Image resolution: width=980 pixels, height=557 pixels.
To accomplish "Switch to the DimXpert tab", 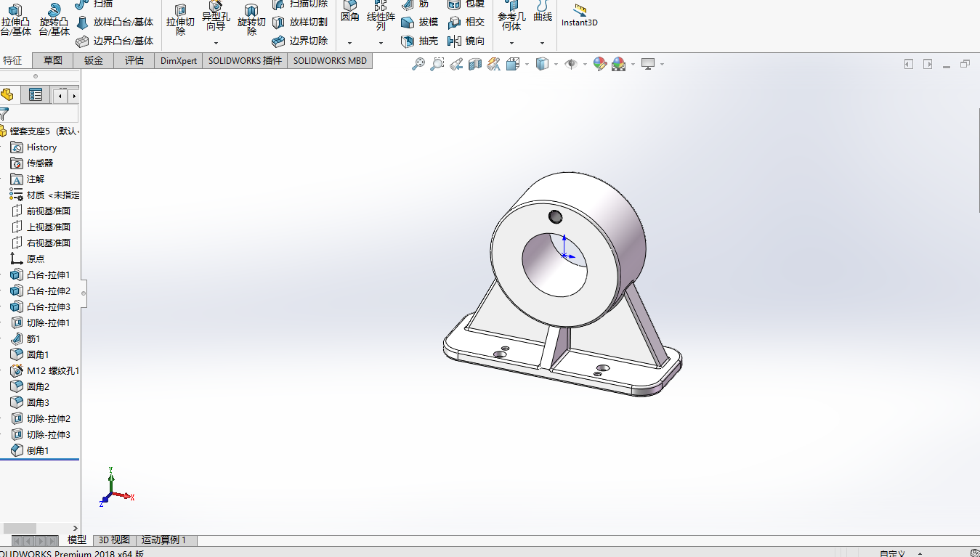I will [179, 61].
